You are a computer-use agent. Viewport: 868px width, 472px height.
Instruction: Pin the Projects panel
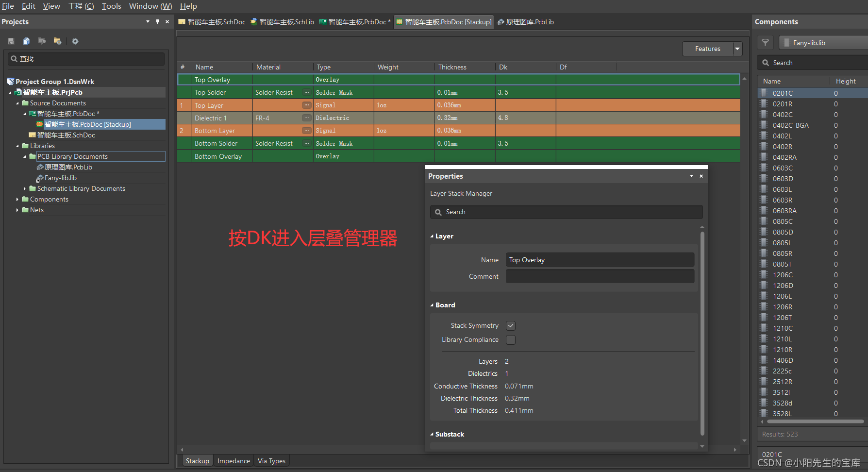click(x=157, y=21)
